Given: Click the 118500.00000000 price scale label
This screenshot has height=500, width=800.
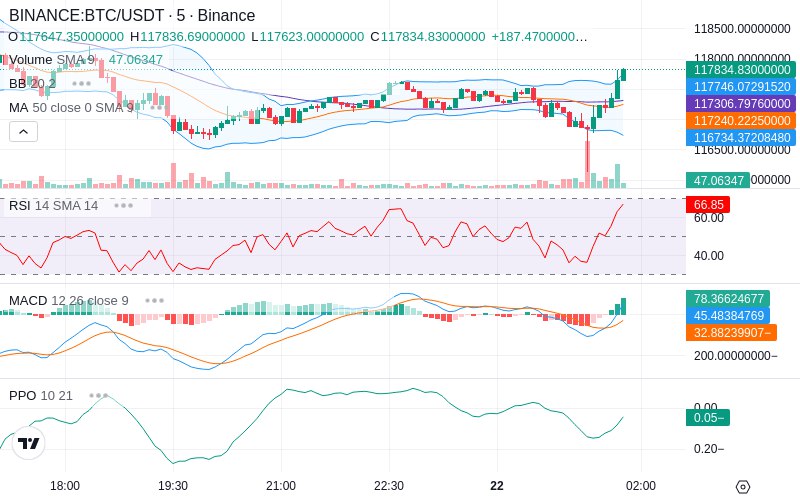Looking at the screenshot, I should pos(742,29).
